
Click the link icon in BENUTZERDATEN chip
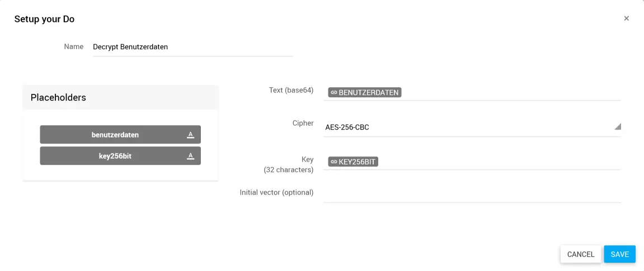pos(333,93)
